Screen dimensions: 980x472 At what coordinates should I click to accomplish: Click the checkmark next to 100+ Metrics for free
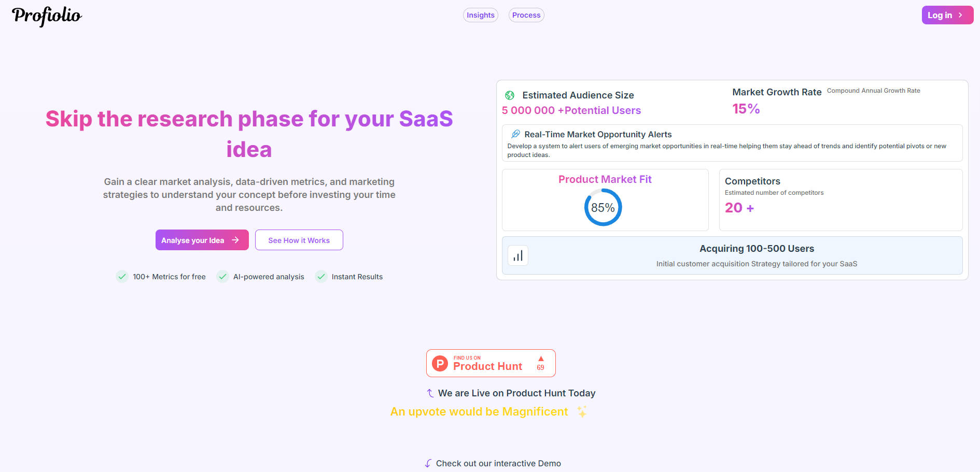click(x=122, y=277)
